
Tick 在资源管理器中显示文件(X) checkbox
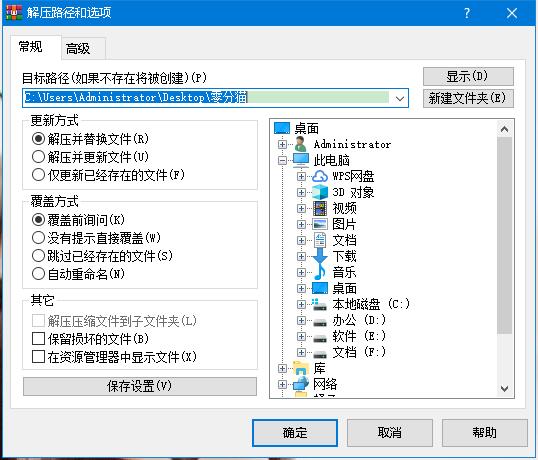tap(38, 357)
